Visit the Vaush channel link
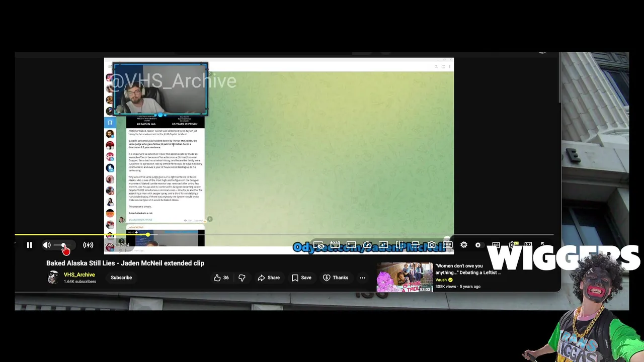The height and width of the screenshot is (362, 644). 441,280
